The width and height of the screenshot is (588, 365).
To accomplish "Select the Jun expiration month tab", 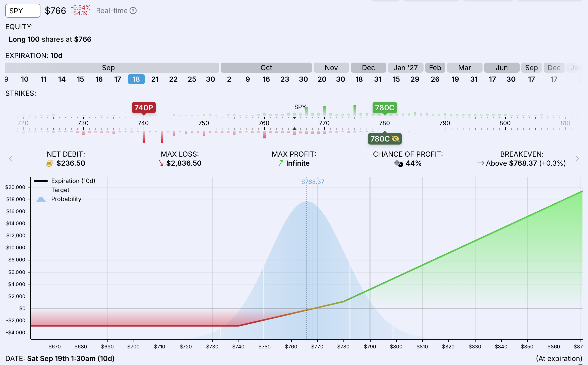I will coord(502,68).
